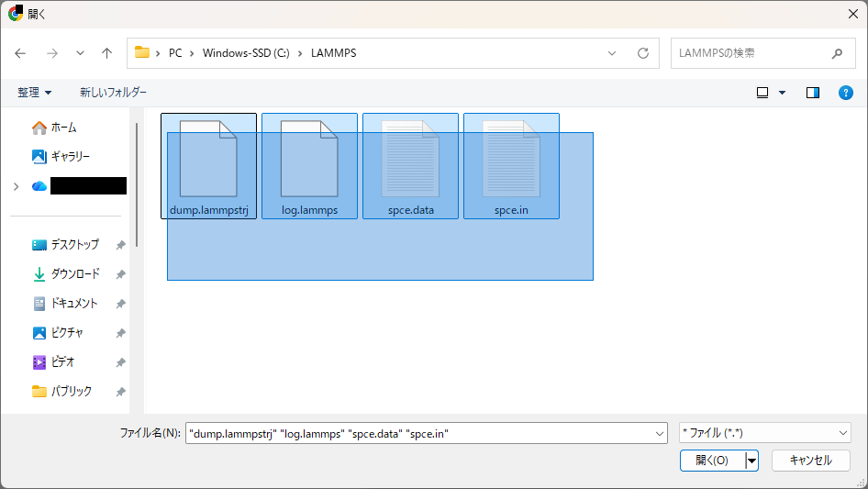Select the spce.in file
868x489 pixels.
[511, 157]
